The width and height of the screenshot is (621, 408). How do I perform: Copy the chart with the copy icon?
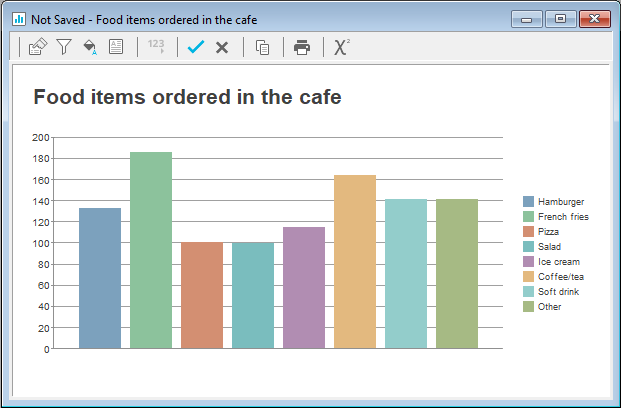coord(263,48)
